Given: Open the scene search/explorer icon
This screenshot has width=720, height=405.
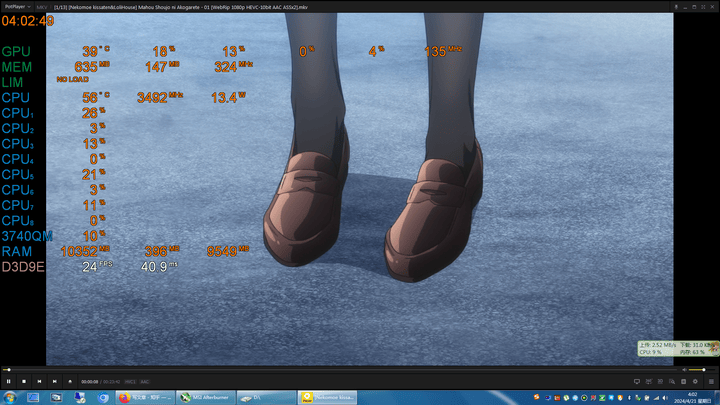Looking at the screenshot, I should click(672, 382).
